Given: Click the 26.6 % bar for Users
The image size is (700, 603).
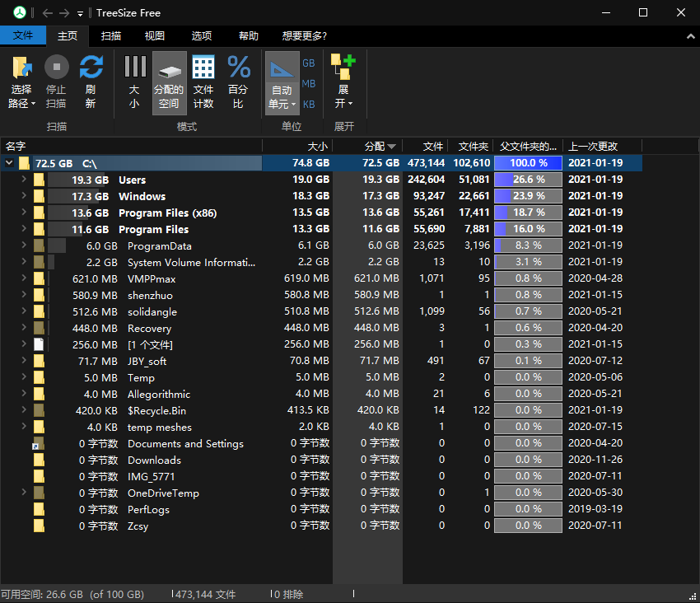Looking at the screenshot, I should point(528,180).
